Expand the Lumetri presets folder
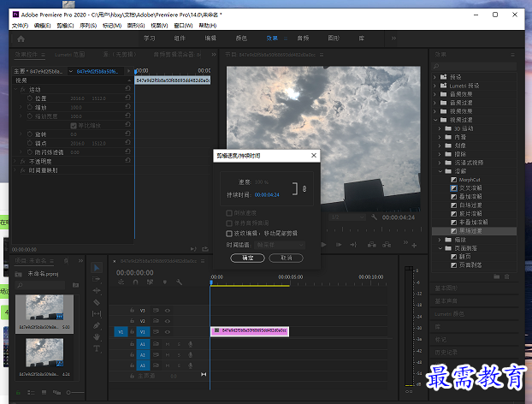 pos(434,86)
